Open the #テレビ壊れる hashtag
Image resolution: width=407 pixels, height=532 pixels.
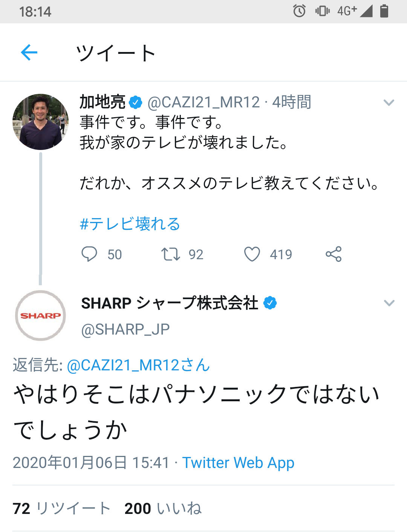pyautogui.click(x=130, y=224)
